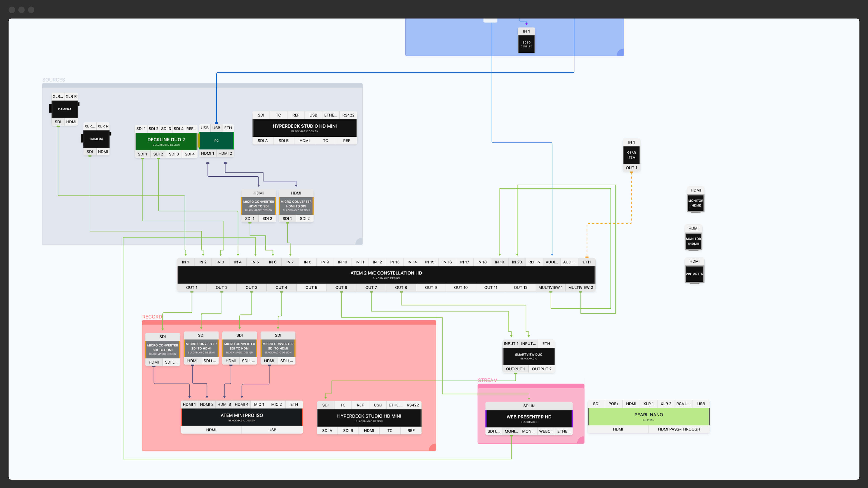The width and height of the screenshot is (868, 488).
Task: Expand the RECORD section group
Action: point(152,317)
